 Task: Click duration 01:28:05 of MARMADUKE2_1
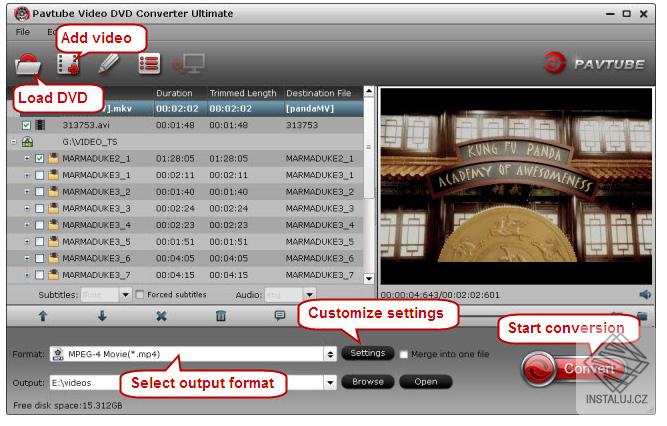pos(175,158)
